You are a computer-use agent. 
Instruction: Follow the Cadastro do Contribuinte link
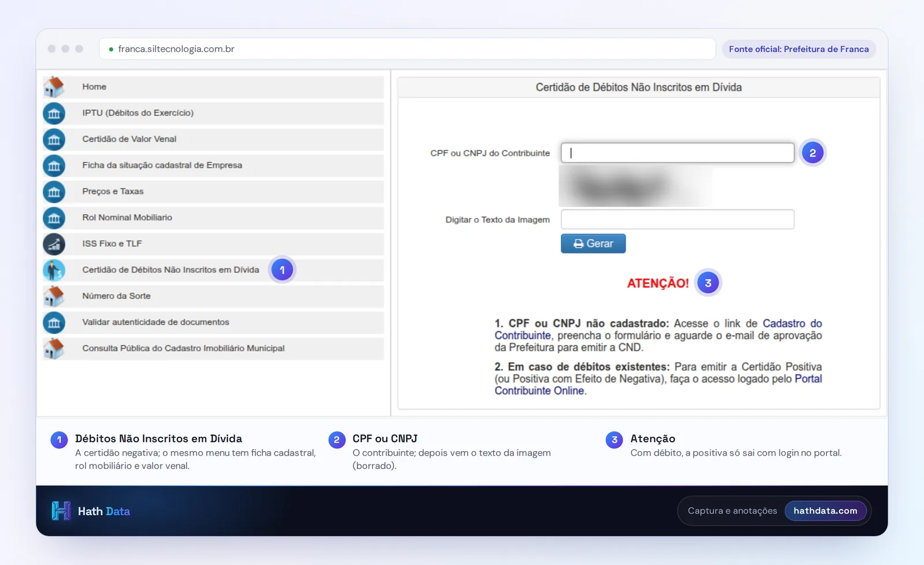(792, 324)
